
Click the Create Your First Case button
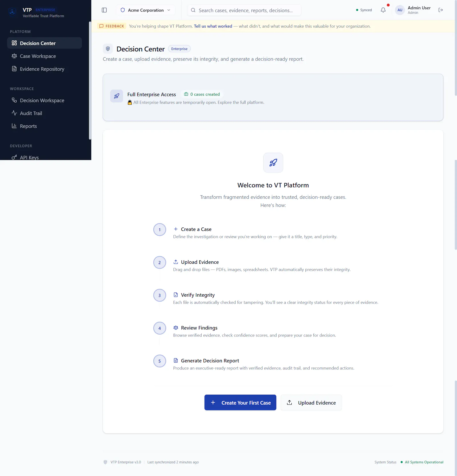click(240, 403)
